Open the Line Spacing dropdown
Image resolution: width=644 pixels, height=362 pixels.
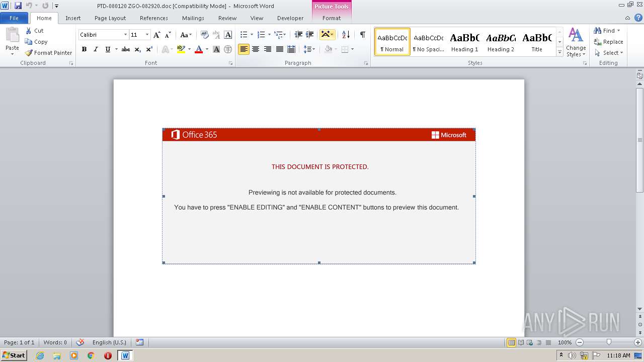click(309, 49)
